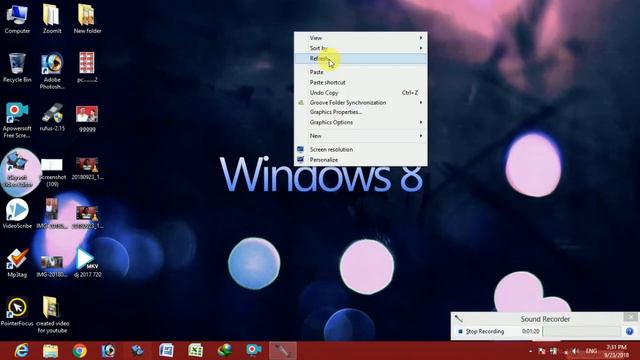640x360 pixels.
Task: Click the ENG language indicator
Action: [591, 351]
